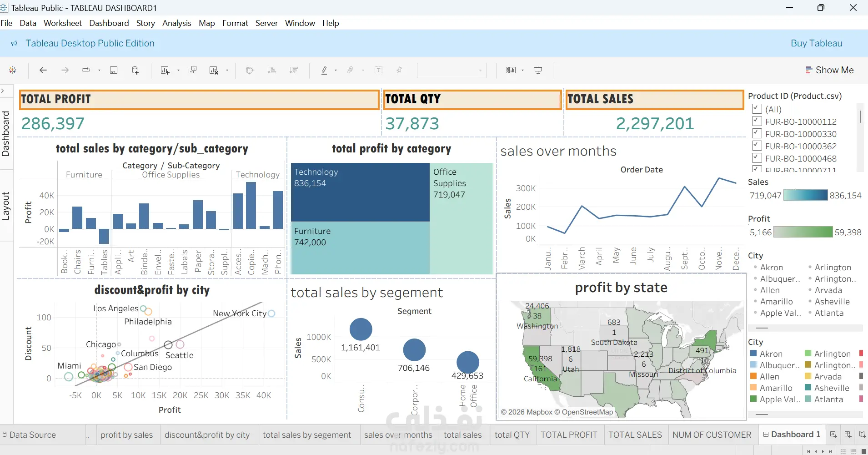Viewport: 868px width, 455px height.
Task: Toggle FUR-BO-10000362 checkbox
Action: 757,146
